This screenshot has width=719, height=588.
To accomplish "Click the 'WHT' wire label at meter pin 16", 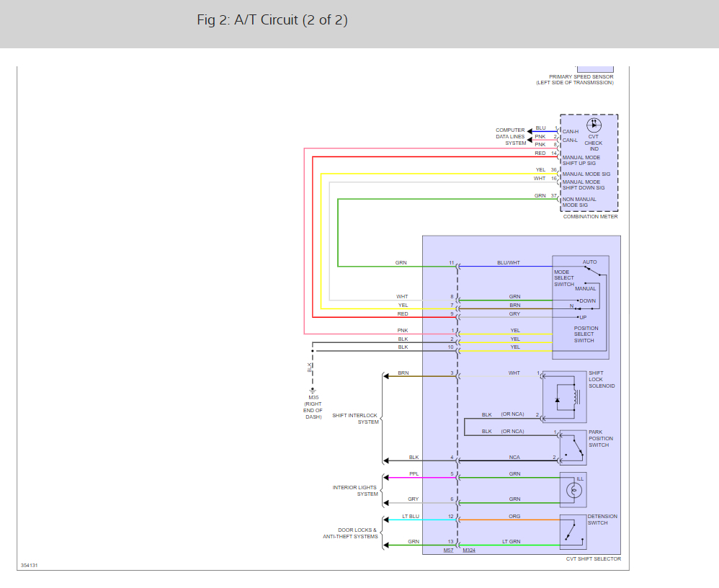I will pos(540,179).
